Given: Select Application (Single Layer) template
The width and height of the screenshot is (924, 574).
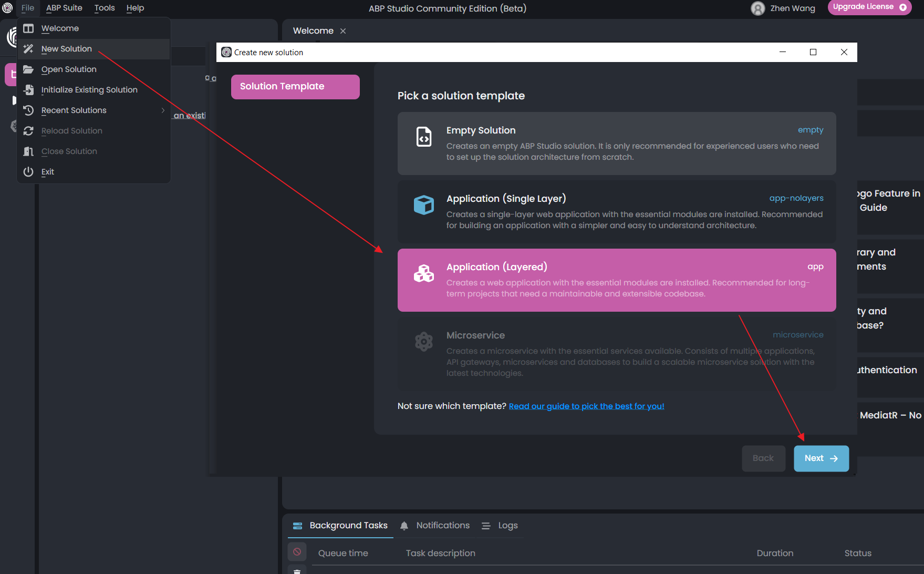Looking at the screenshot, I should click(x=617, y=212).
